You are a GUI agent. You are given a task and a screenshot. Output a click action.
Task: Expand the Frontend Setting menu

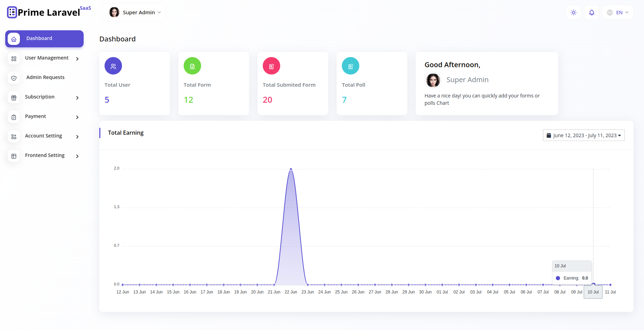point(45,156)
